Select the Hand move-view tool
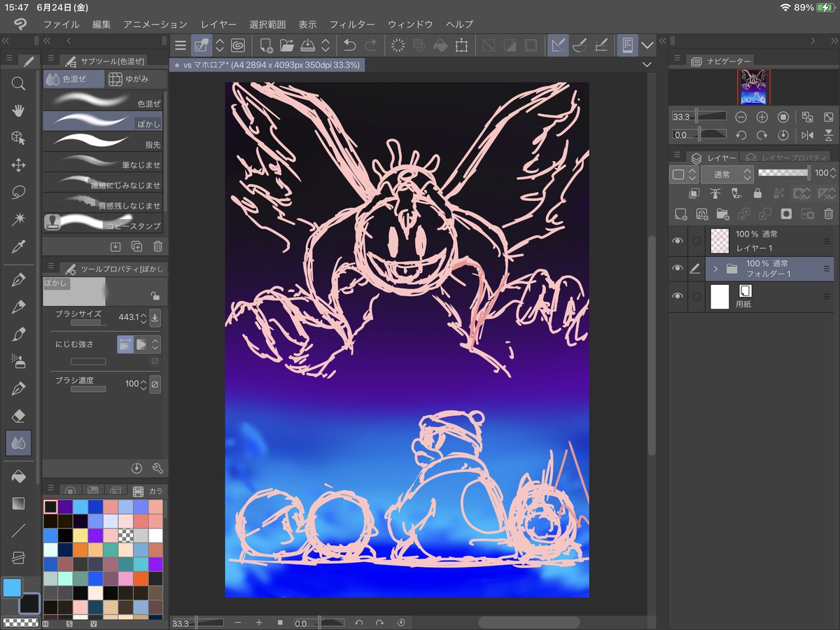This screenshot has width=840, height=630. [x=18, y=111]
